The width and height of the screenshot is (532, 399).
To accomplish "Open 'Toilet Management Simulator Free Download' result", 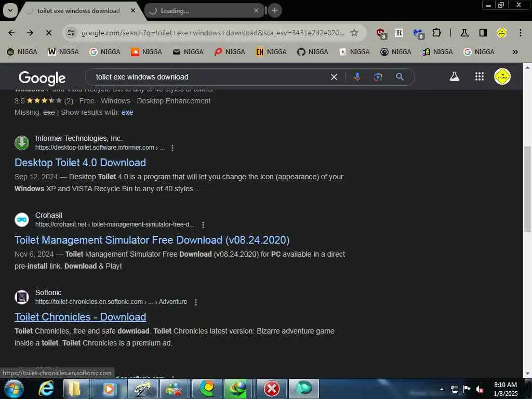I will tap(152, 240).
